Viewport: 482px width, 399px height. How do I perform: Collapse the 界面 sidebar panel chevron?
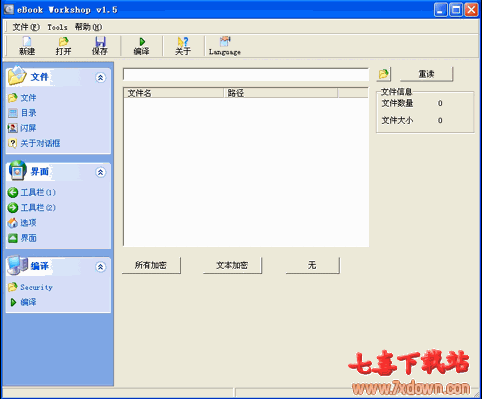100,172
